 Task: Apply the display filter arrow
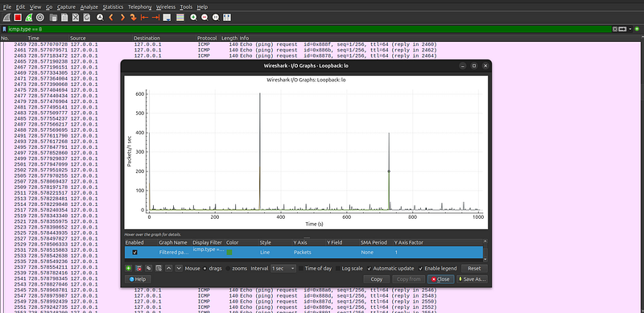[x=622, y=29]
